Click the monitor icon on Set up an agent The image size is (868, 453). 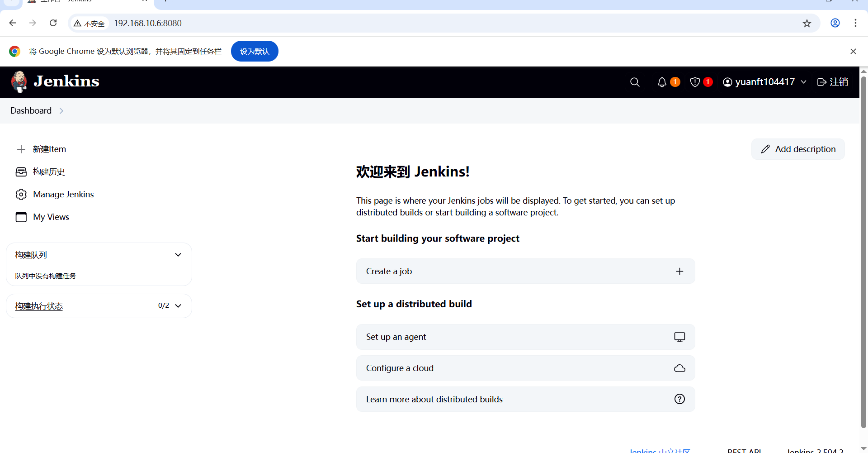679,337
